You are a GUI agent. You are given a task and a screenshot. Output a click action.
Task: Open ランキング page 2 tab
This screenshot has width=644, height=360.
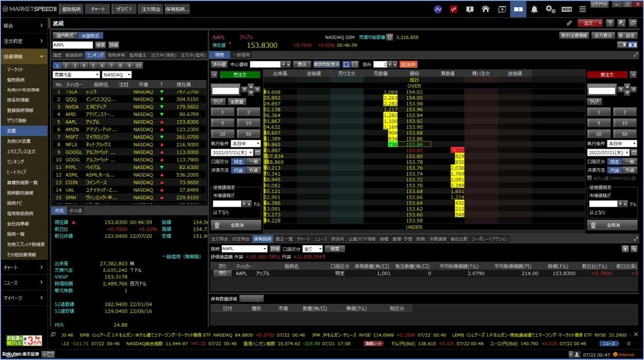pos(66,65)
